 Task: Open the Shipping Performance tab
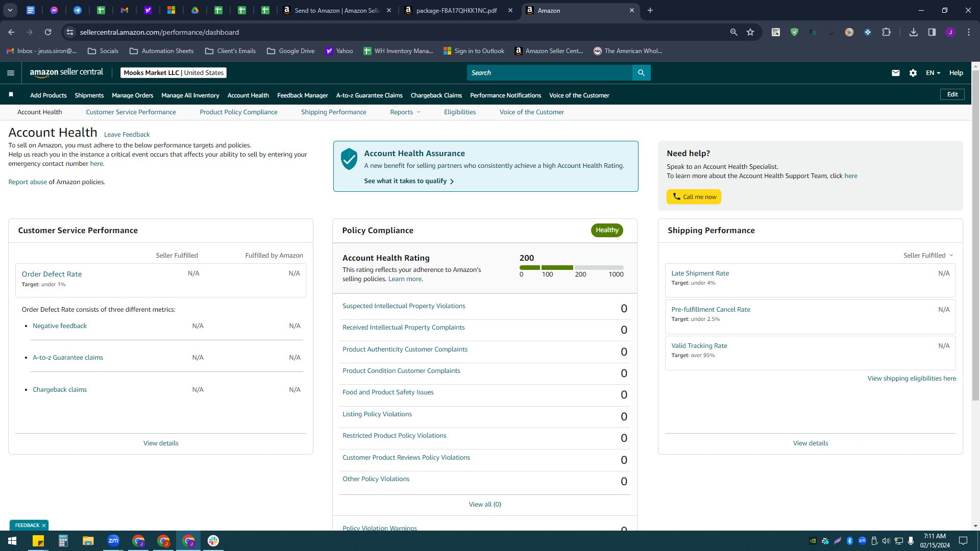point(333,112)
